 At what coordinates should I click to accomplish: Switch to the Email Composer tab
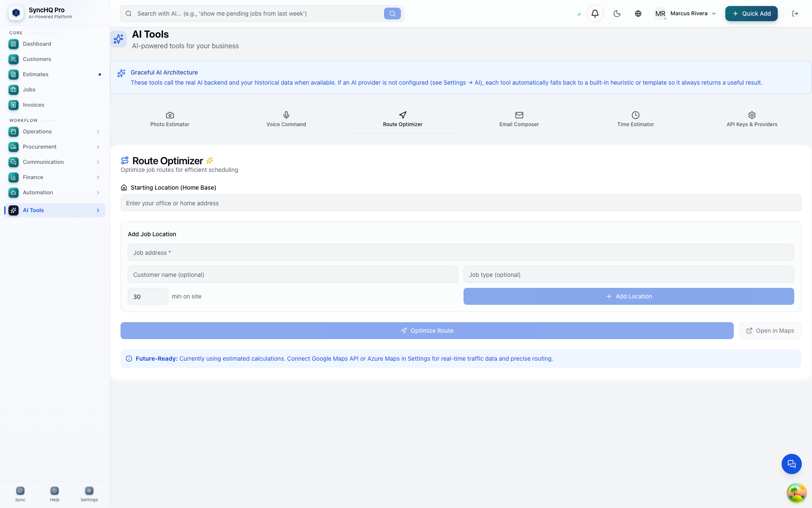tap(519, 119)
